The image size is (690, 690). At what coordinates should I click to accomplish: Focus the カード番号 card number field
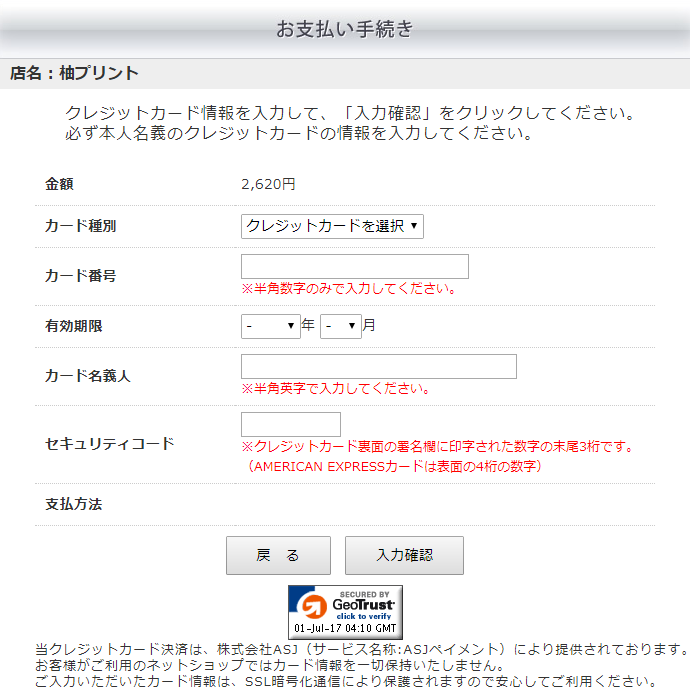click(354, 267)
